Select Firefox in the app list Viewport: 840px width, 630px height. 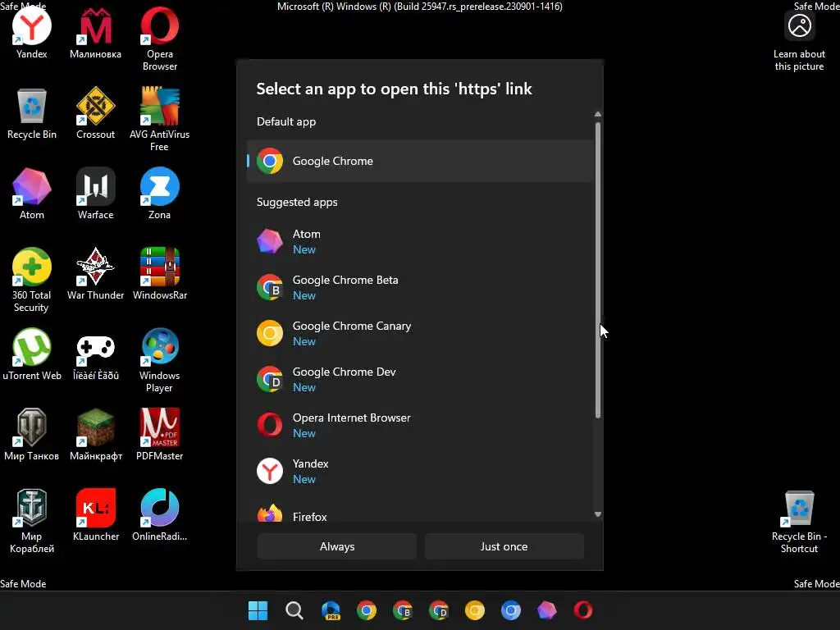click(420, 514)
